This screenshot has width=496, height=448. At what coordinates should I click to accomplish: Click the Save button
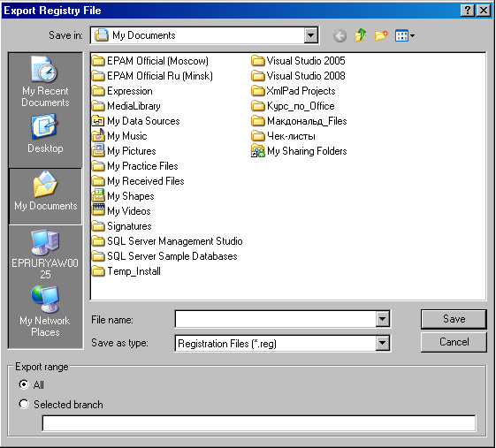(x=454, y=319)
